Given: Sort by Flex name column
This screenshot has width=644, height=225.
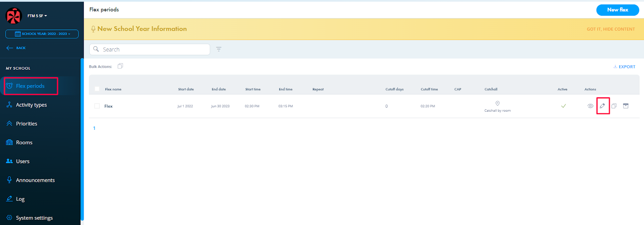Looking at the screenshot, I should click(113, 90).
